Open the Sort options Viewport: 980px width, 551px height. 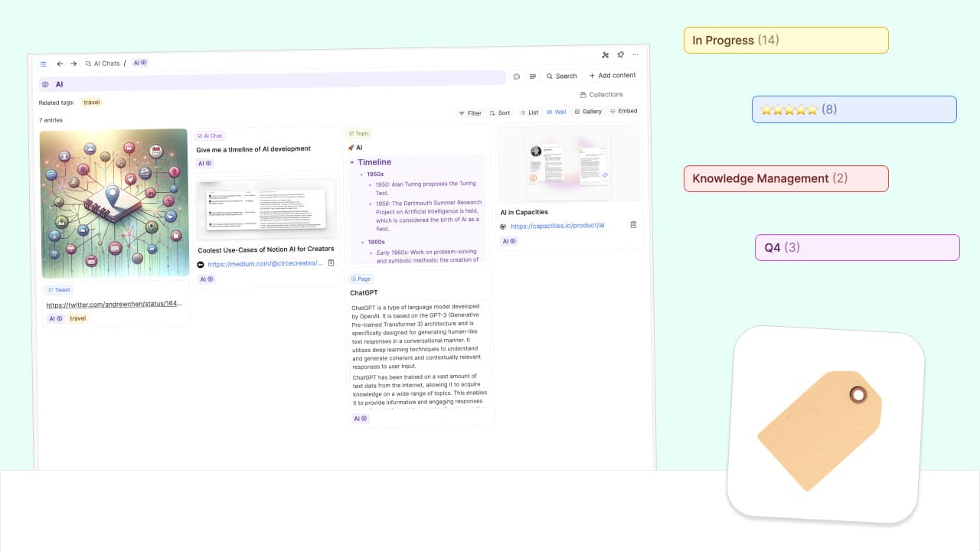coord(500,113)
